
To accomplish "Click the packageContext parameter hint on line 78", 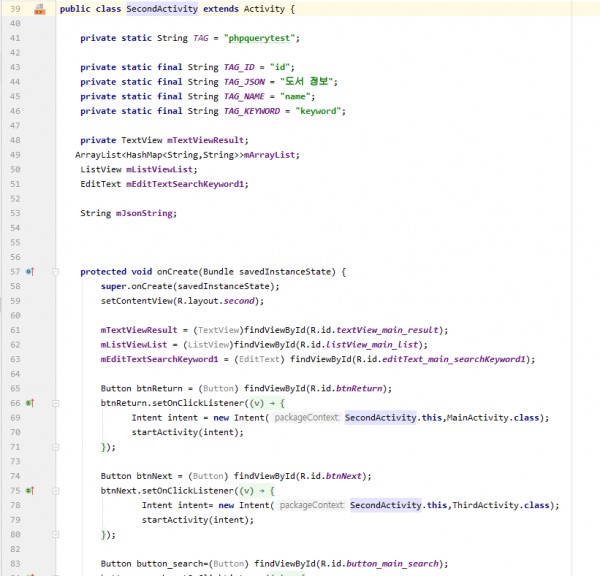I will 312,505.
